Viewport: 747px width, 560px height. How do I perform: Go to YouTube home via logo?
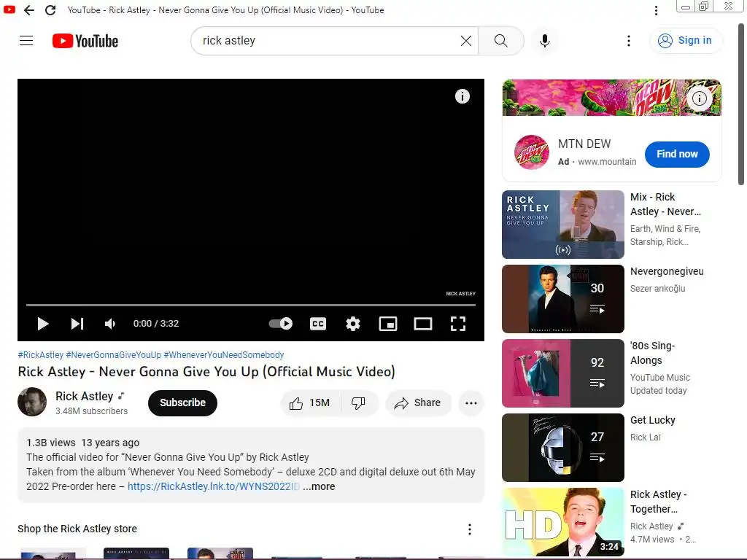coord(85,41)
